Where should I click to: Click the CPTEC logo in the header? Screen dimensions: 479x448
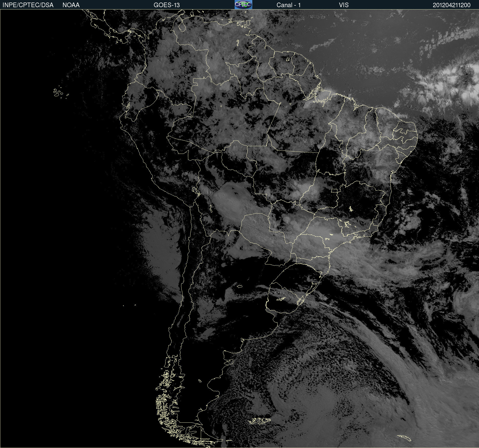tap(243, 5)
